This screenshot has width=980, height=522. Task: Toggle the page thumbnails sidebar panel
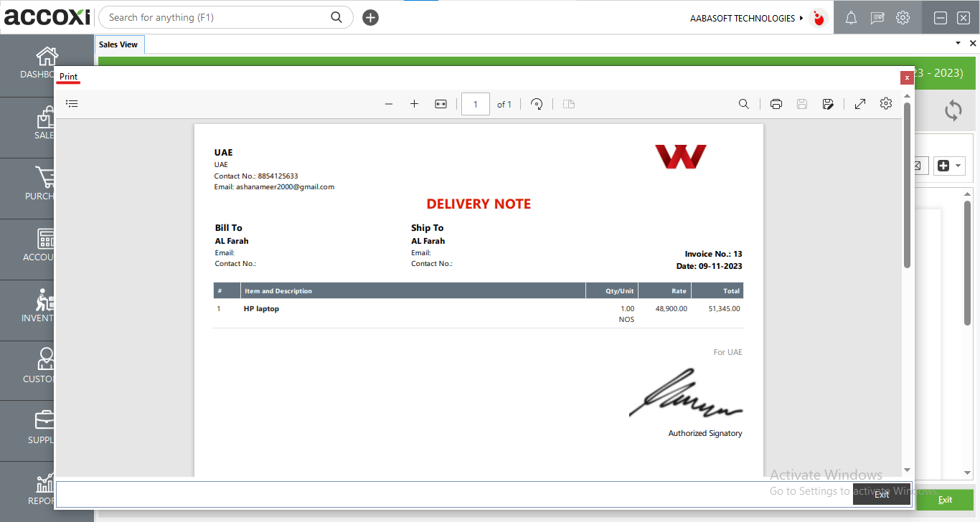tap(72, 103)
